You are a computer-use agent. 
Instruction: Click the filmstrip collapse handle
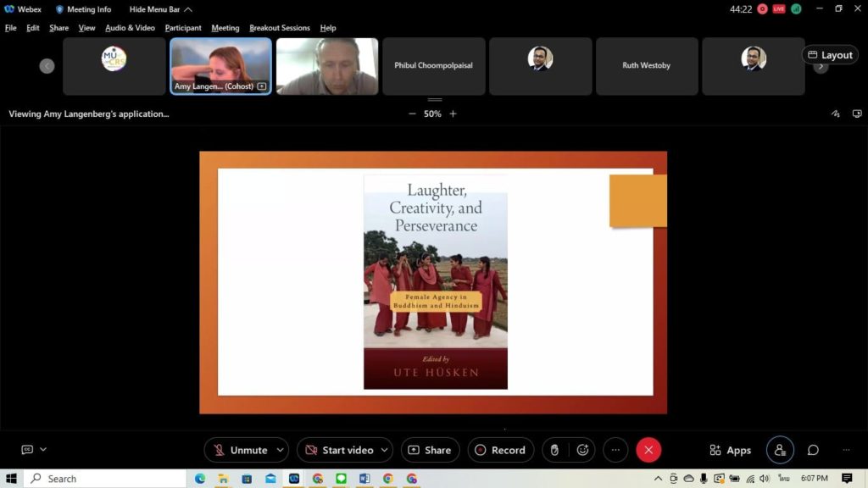435,100
